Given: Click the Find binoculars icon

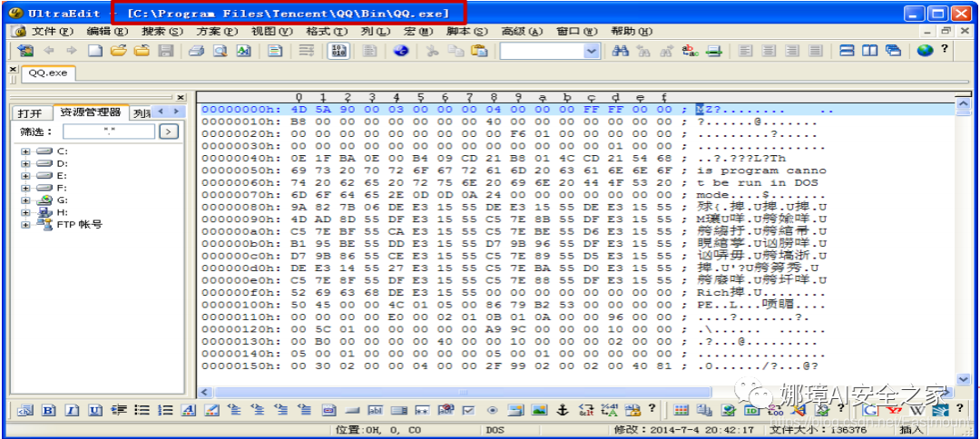Looking at the screenshot, I should (x=620, y=51).
